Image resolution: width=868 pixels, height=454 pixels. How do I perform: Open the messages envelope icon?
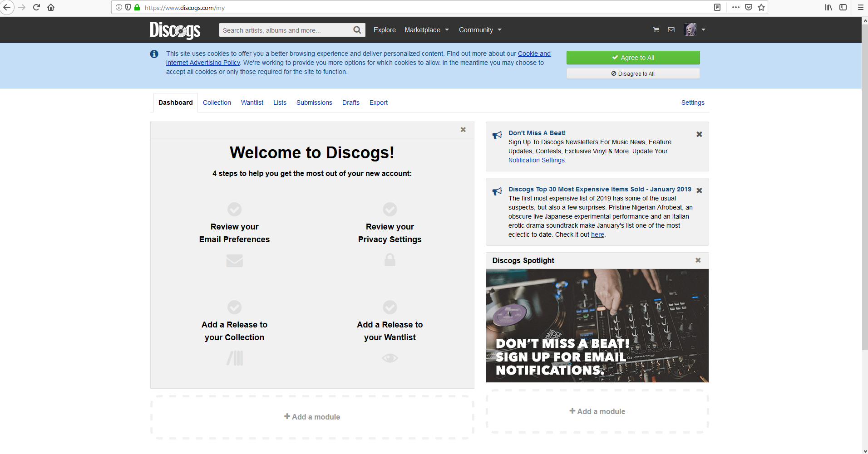point(671,30)
